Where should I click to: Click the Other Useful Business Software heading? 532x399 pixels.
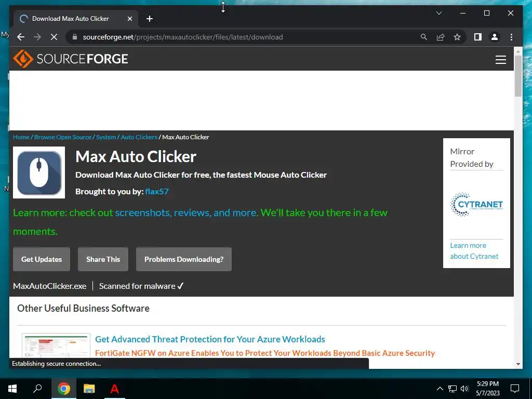[x=83, y=308]
